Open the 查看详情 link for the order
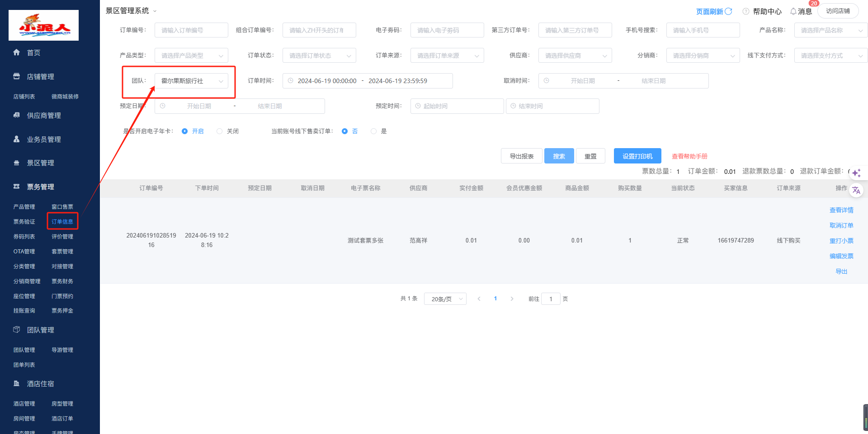 click(x=841, y=210)
